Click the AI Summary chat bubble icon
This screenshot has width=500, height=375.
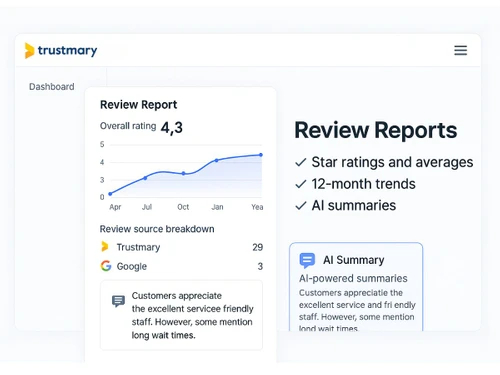point(307,260)
